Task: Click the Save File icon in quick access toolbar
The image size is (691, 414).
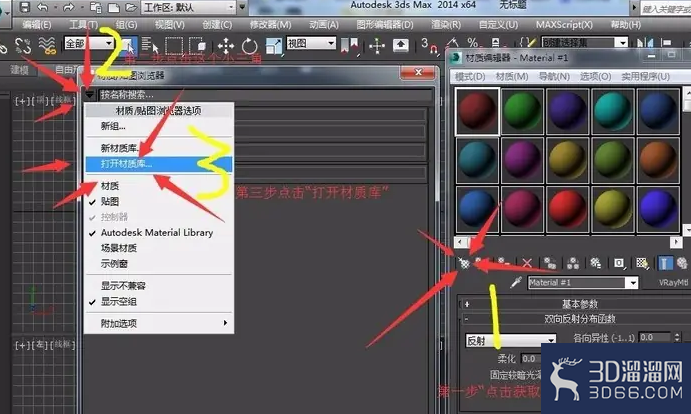Action: coord(24,7)
